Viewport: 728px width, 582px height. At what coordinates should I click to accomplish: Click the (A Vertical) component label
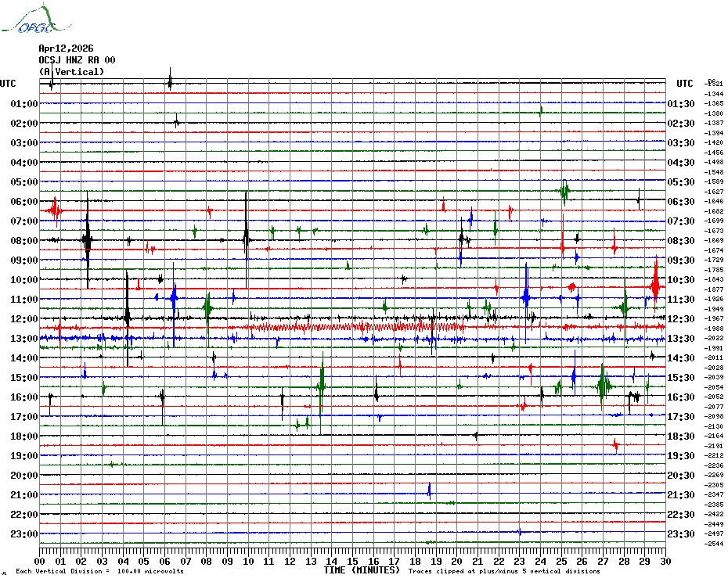tap(71, 72)
